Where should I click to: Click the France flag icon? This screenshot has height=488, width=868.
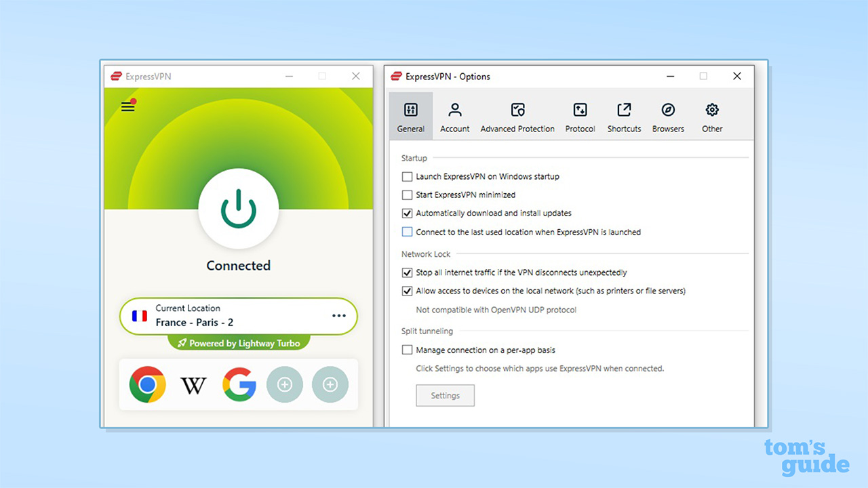tap(140, 316)
